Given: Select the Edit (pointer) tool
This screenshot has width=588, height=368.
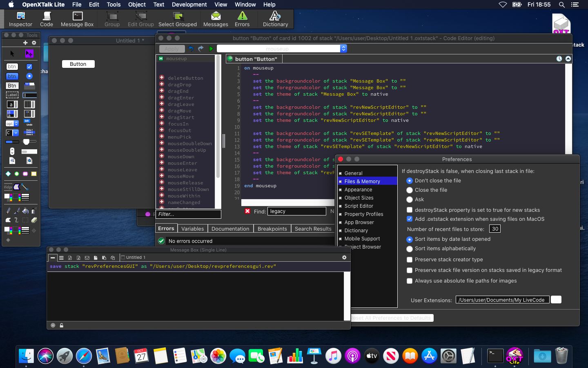Looking at the screenshot, I should tap(29, 54).
